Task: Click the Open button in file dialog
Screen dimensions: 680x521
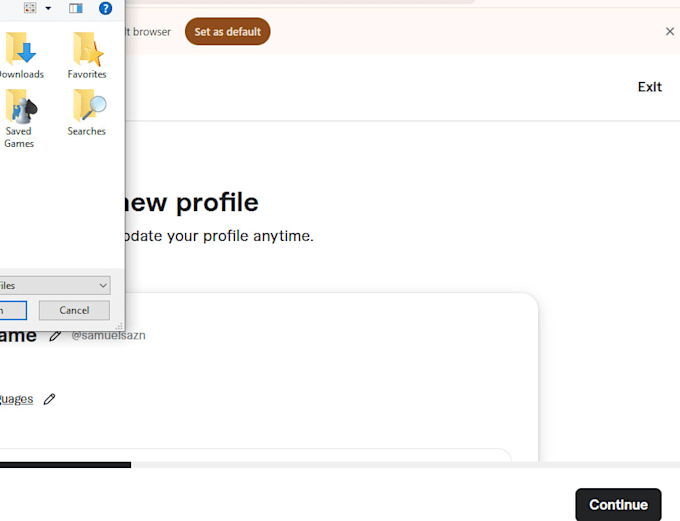Action: (13, 311)
